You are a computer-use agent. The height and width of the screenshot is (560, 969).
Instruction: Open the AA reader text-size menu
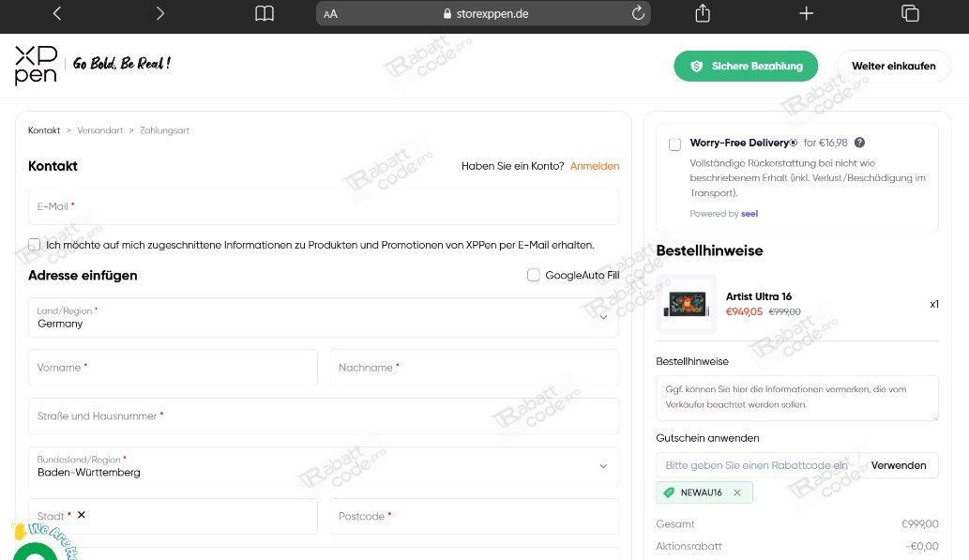tap(330, 13)
